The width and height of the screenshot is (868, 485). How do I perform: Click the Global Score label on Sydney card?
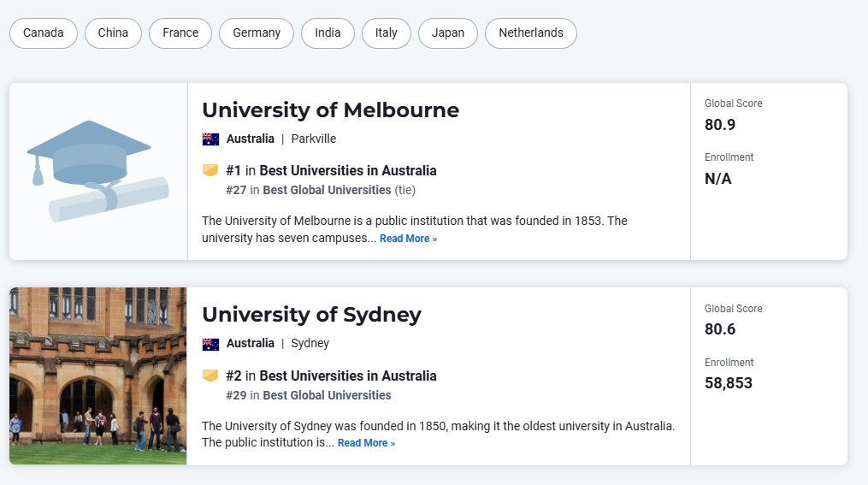(733, 309)
